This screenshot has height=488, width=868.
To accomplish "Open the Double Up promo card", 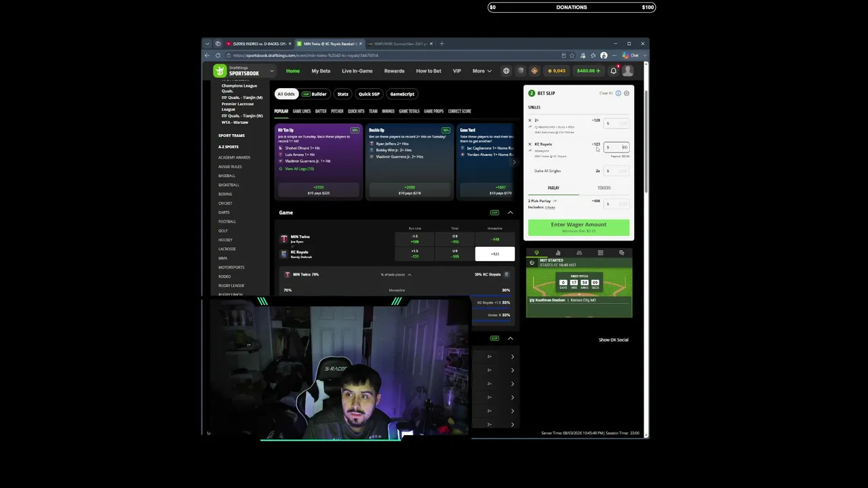I will point(409,161).
